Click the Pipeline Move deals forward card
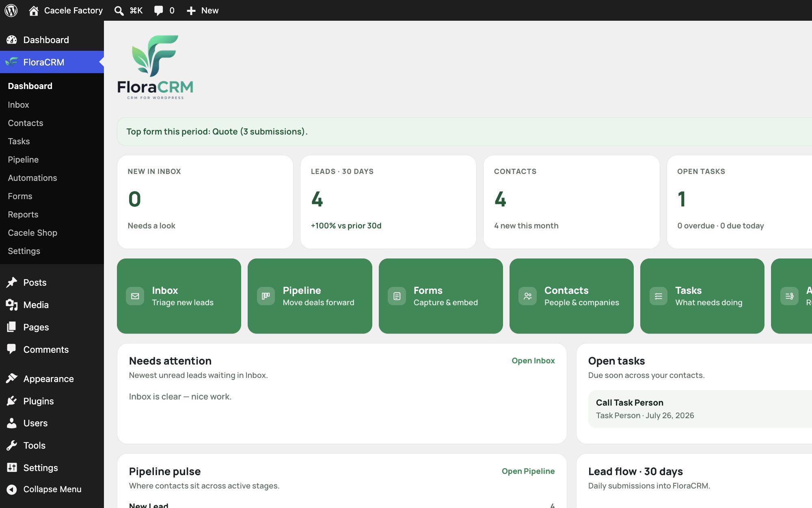This screenshot has width=812, height=508. (x=310, y=296)
